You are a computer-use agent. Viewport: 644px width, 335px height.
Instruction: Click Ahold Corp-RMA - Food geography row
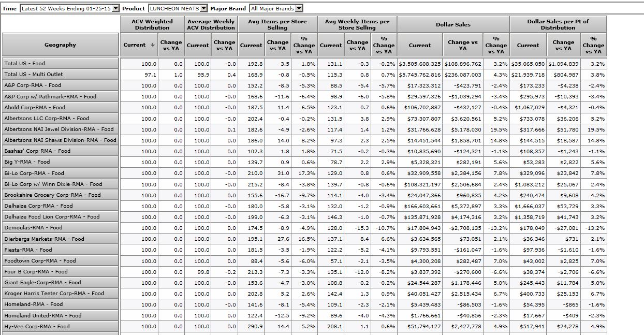(60, 108)
